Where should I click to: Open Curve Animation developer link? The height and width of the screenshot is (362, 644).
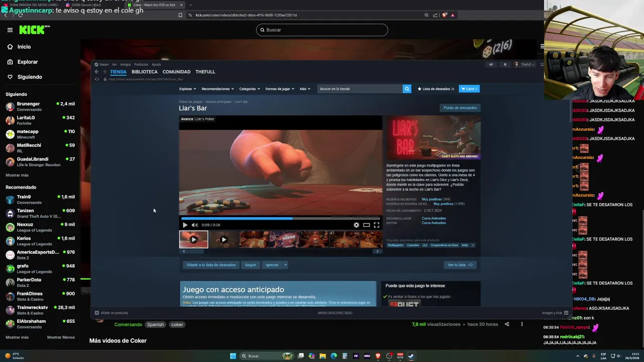(434, 218)
